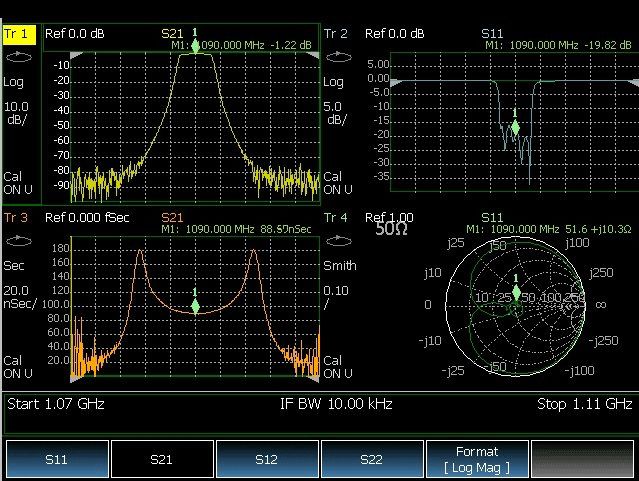Click Tr 1 Ref 0.0 dB label
Screen dimensions: 639x481
pos(75,33)
